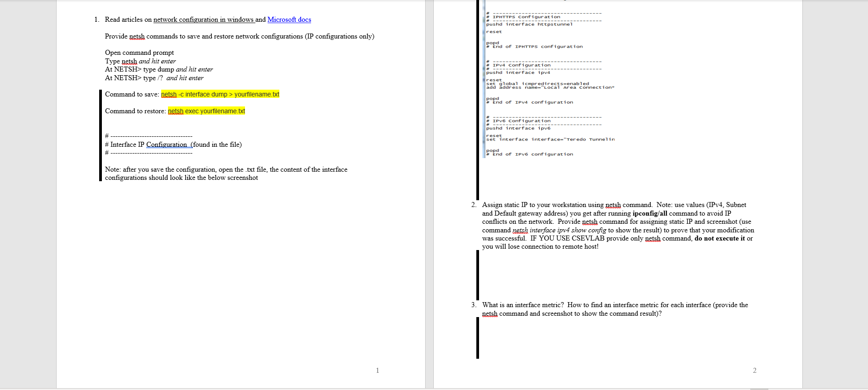Viewport: 868px width, 390px height.
Task: Click 'Assign static IP to your workstation' question
Action: (x=618, y=226)
